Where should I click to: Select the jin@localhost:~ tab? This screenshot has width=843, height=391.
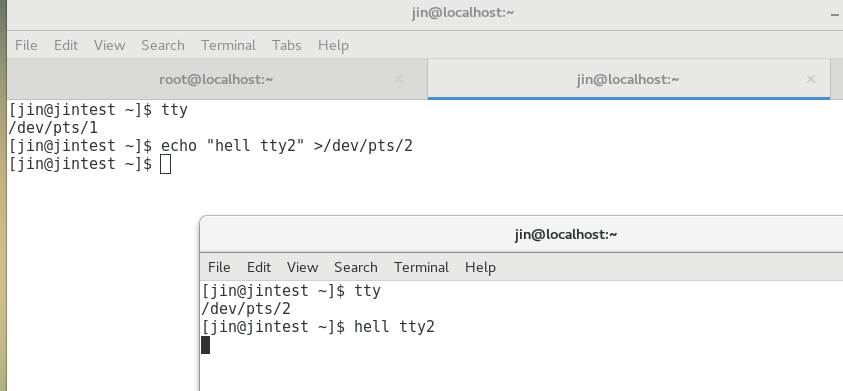[x=628, y=80]
